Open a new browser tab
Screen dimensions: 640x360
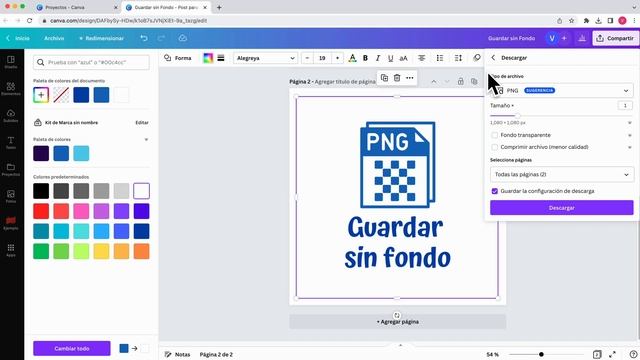click(x=219, y=7)
